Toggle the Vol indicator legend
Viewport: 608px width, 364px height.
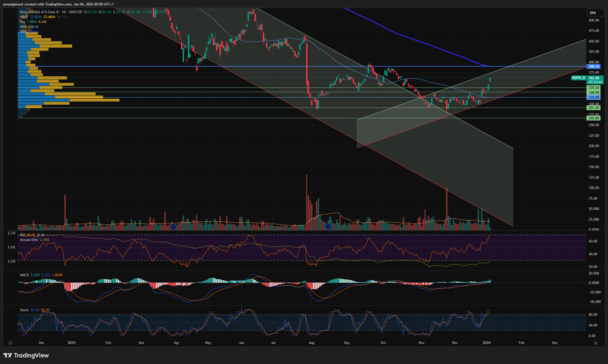point(22,22)
